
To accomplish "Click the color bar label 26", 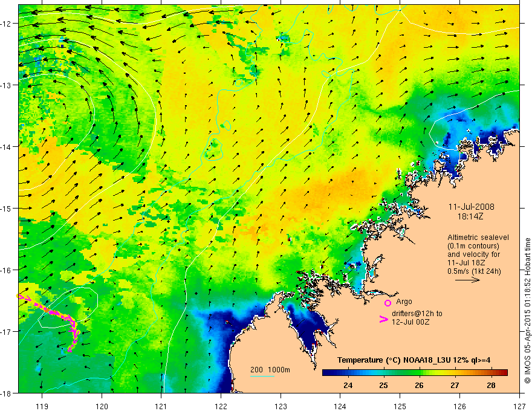I will [420, 385].
